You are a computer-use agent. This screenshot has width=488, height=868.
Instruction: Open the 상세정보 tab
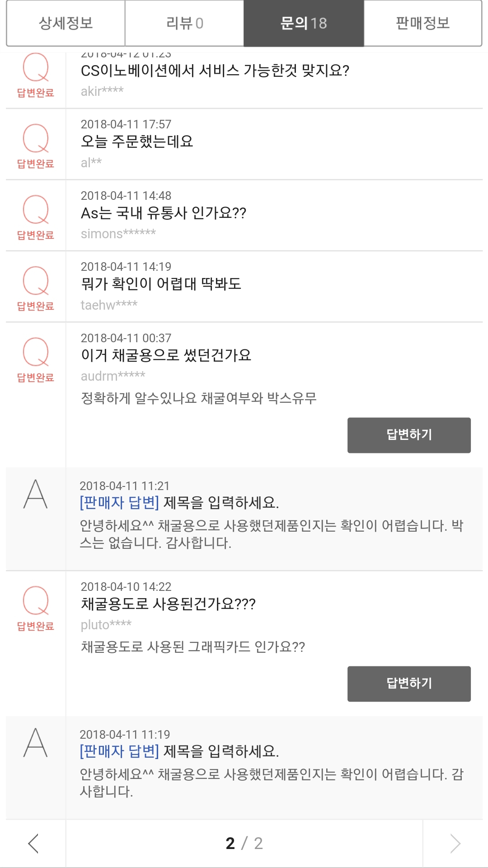66,23
